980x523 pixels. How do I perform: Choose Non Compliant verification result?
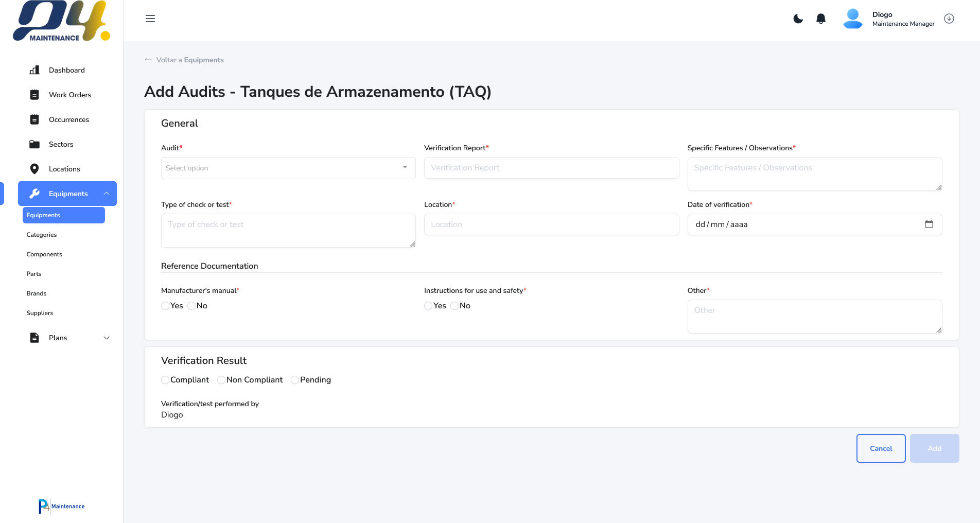[221, 380]
